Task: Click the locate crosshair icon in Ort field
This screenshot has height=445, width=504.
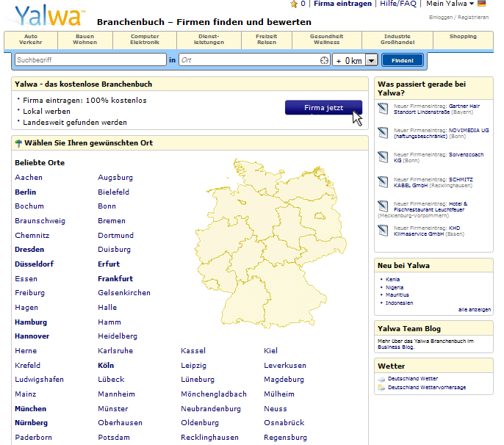Action: point(324,60)
